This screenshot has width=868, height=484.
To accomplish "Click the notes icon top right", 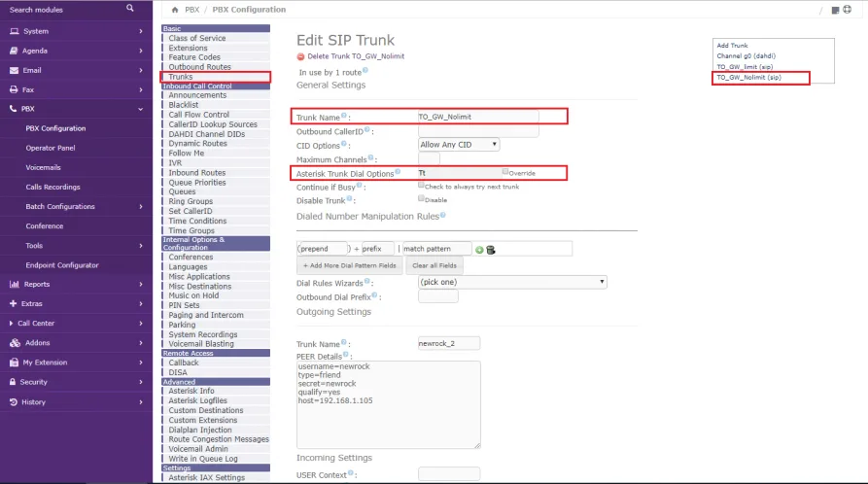I will point(835,10).
